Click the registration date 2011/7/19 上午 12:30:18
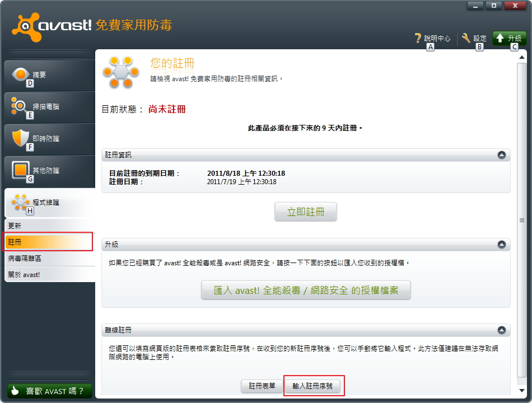532x403 pixels. (241, 182)
